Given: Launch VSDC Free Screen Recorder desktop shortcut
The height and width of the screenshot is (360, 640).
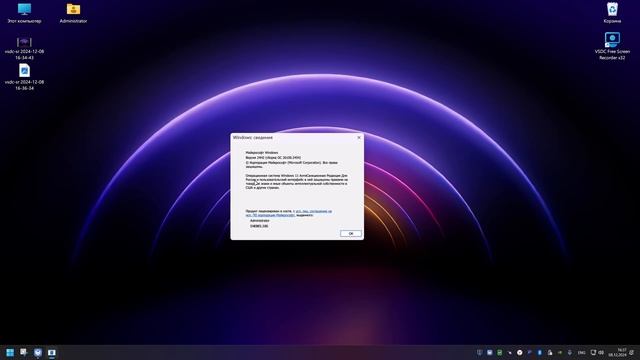Looking at the screenshot, I should pos(612,46).
